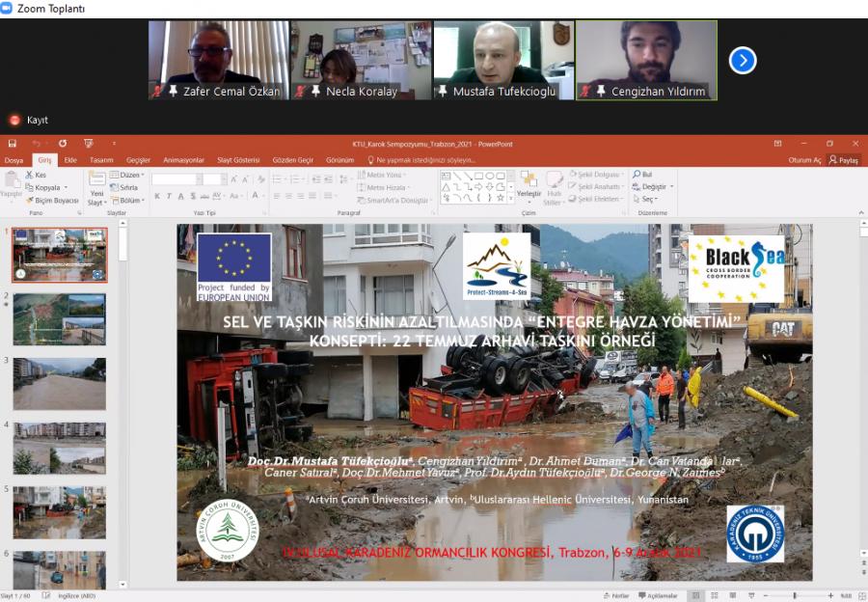This screenshot has height=602, width=868.
Task: Customize the Quick Access Toolbar dropdown
Action: [x=114, y=144]
